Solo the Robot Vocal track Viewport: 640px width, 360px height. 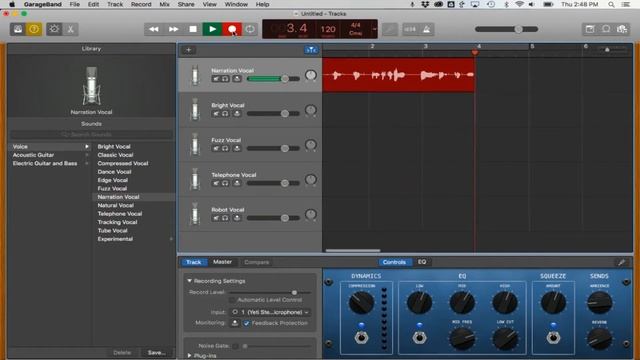coord(225,218)
